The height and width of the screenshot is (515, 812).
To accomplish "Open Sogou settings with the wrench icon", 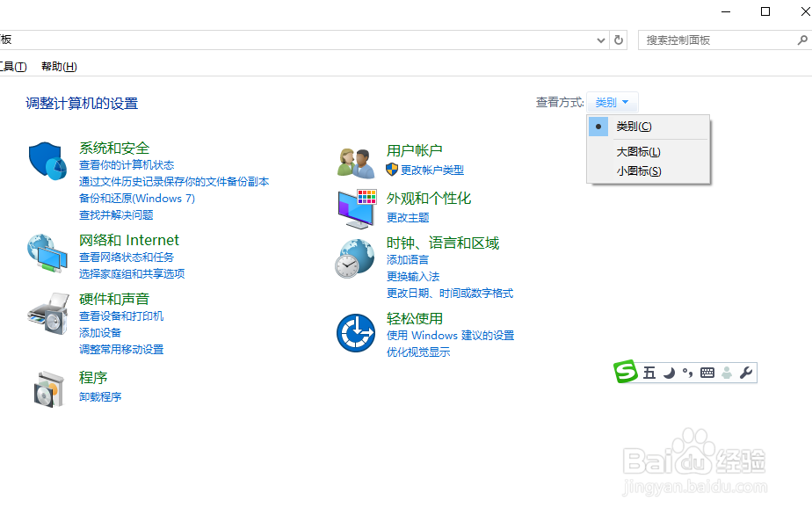I will coord(747,373).
